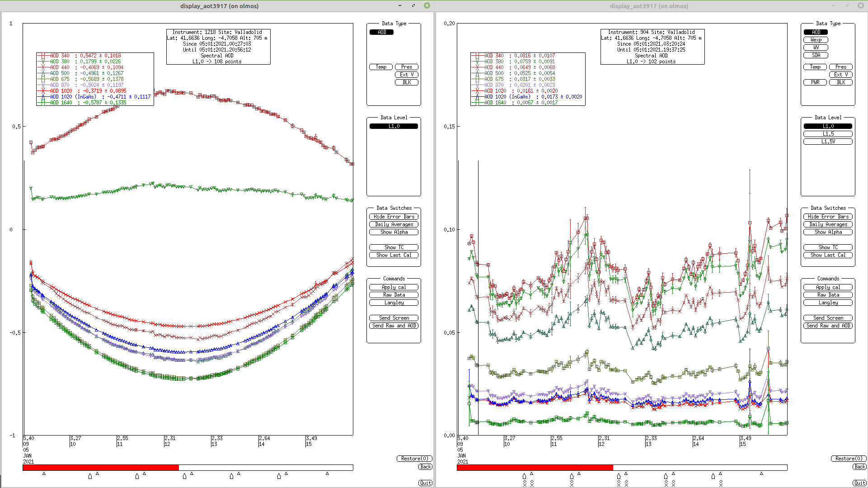
Task: Enable Daily Averages in left window
Action: 394,224
